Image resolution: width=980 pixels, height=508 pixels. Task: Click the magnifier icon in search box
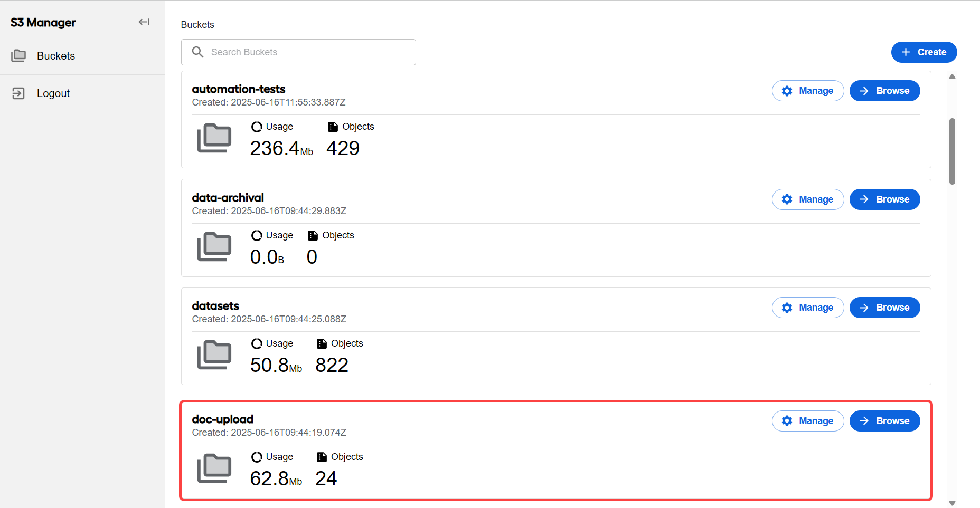(197, 52)
